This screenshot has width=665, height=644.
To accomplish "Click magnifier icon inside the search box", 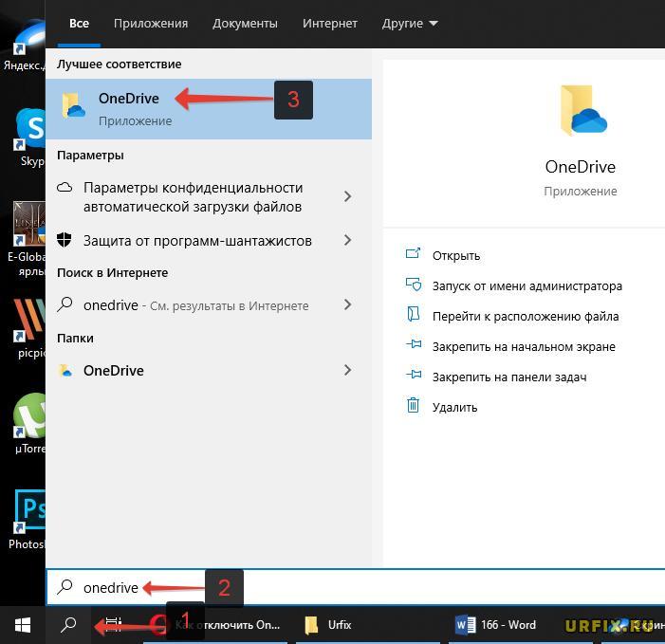I will tap(65, 587).
